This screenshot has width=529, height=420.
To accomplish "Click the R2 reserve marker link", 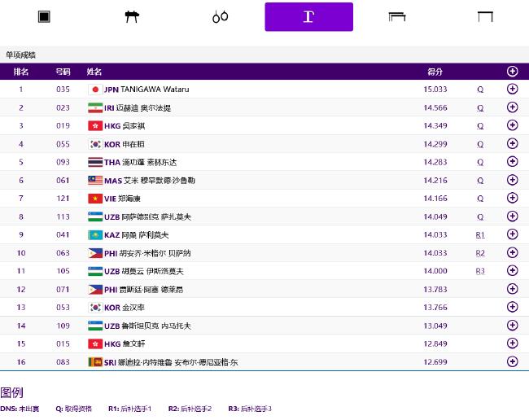I will (x=480, y=253).
